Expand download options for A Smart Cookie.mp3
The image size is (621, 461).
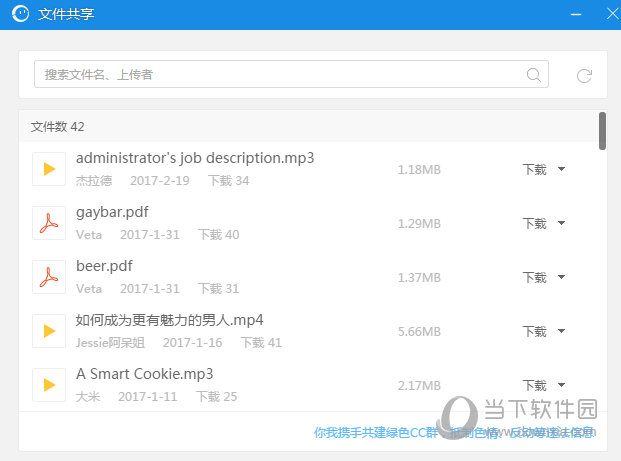click(561, 385)
